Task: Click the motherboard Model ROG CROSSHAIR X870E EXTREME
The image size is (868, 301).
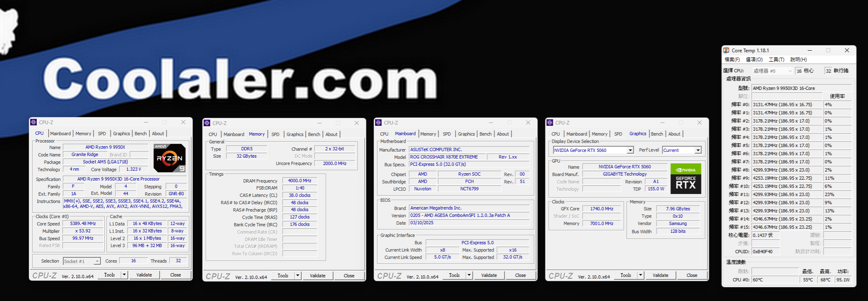Action: click(448, 157)
